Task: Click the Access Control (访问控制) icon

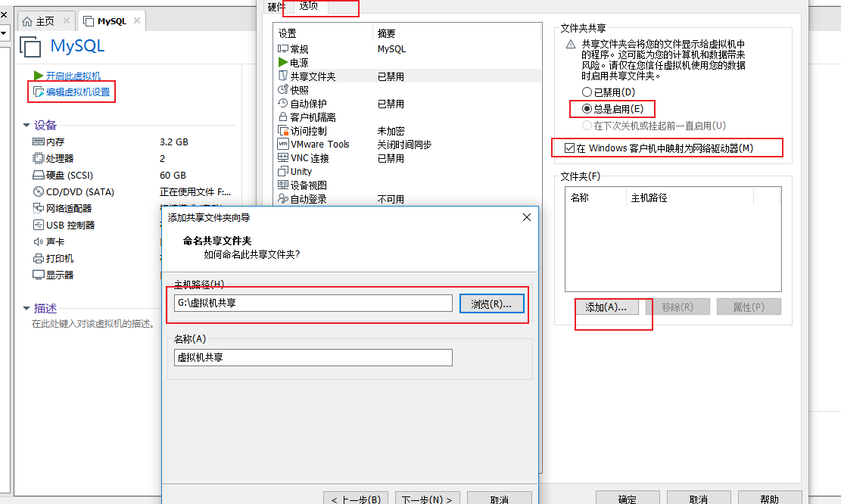Action: [283, 130]
